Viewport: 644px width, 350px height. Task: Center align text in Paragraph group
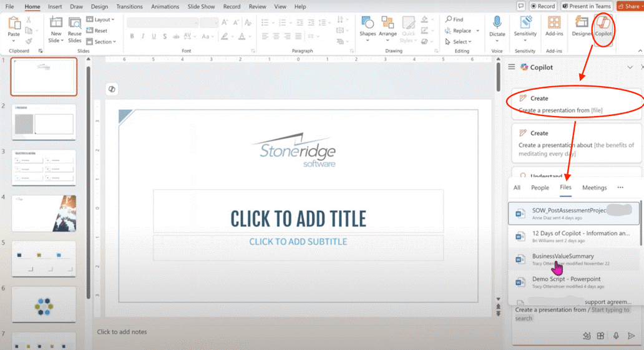coord(276,36)
